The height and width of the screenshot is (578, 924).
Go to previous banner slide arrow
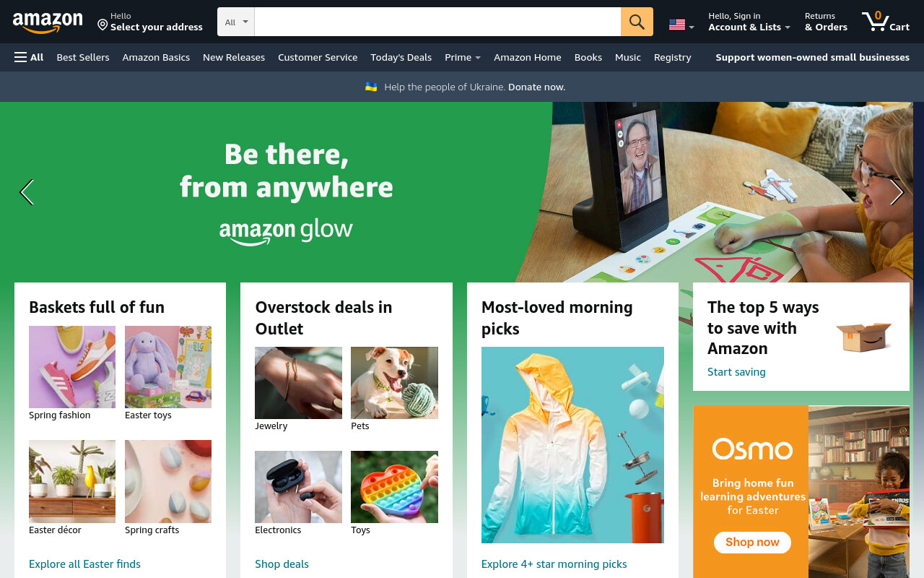tap(27, 192)
